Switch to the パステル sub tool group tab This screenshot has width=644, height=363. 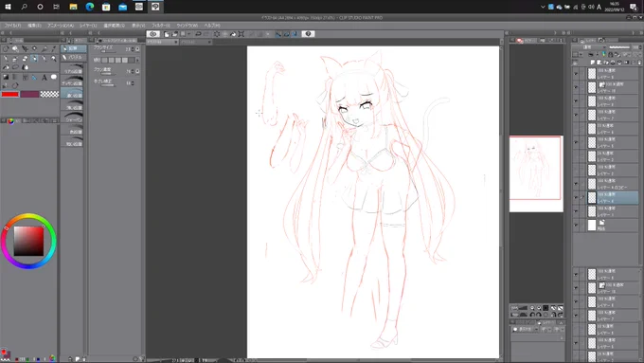point(74,57)
